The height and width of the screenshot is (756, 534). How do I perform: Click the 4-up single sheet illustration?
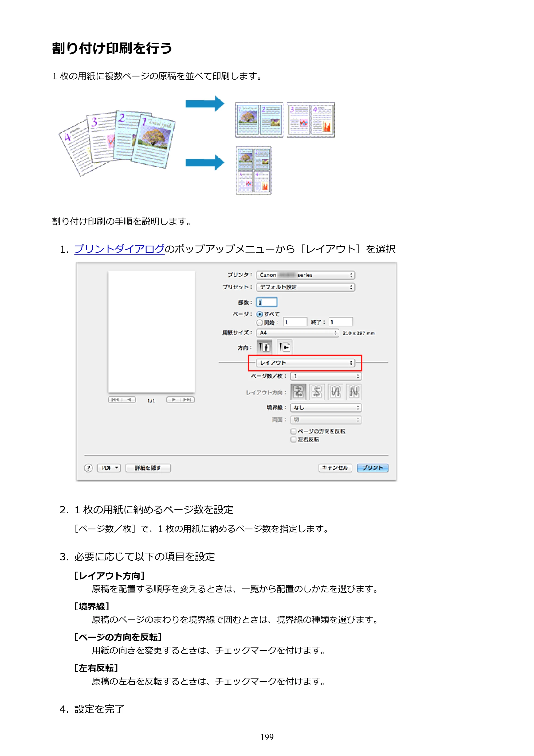pyautogui.click(x=254, y=170)
